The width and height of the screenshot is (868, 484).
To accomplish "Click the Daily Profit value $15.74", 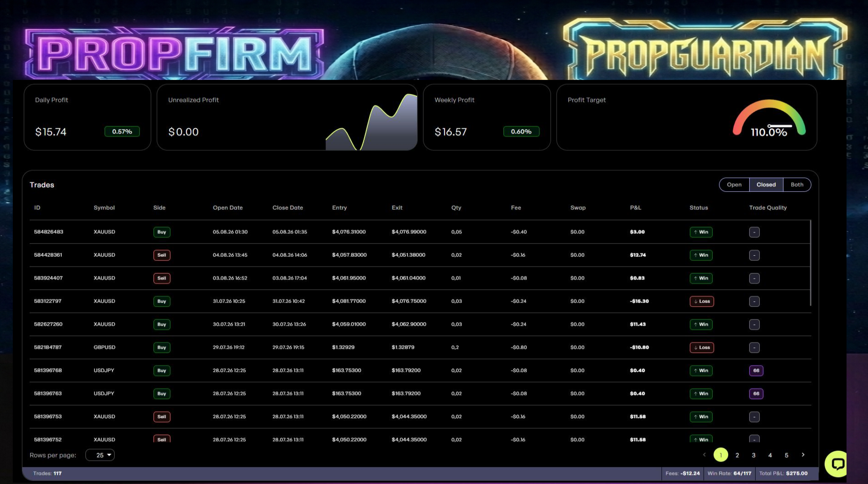I will [x=51, y=132].
